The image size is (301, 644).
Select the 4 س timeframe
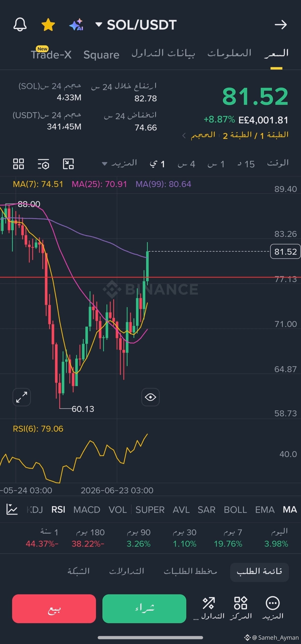coord(186,164)
